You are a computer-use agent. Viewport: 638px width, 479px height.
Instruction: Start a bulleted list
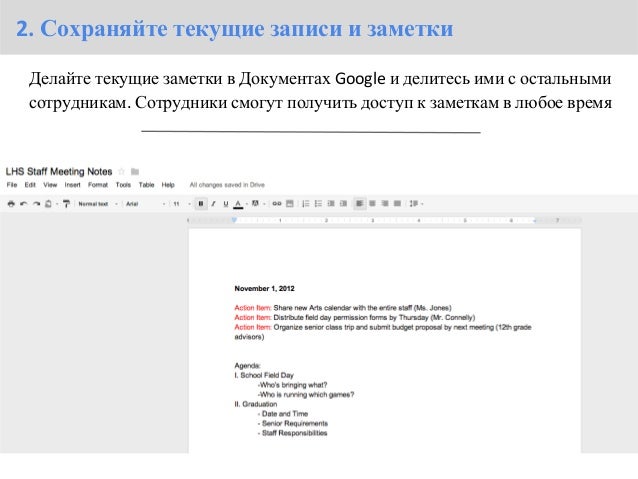[318, 203]
